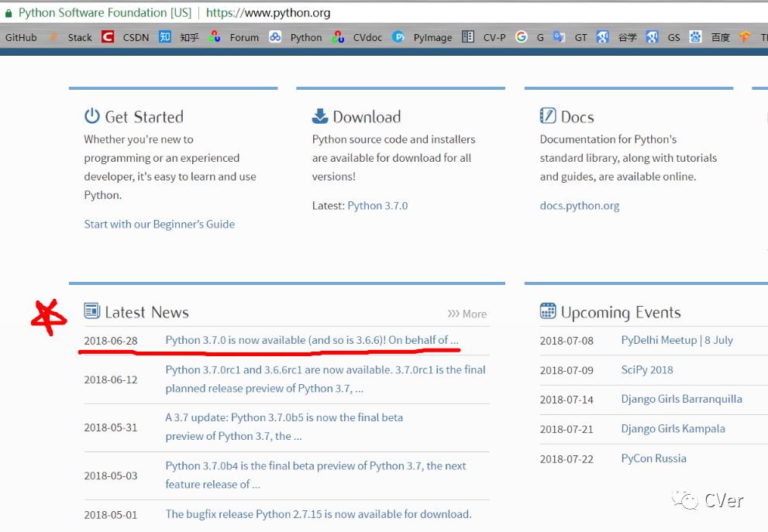The width and height of the screenshot is (768, 532).
Task: Open the Django Girls Barranquilla event
Action: pyautogui.click(x=681, y=399)
